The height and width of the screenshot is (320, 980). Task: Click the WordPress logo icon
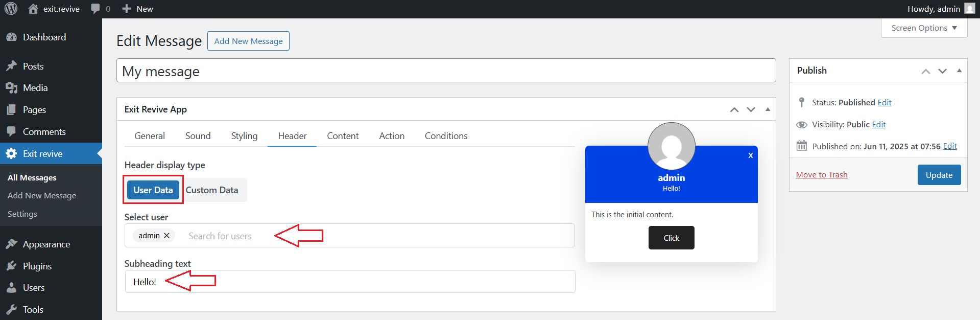(x=11, y=9)
